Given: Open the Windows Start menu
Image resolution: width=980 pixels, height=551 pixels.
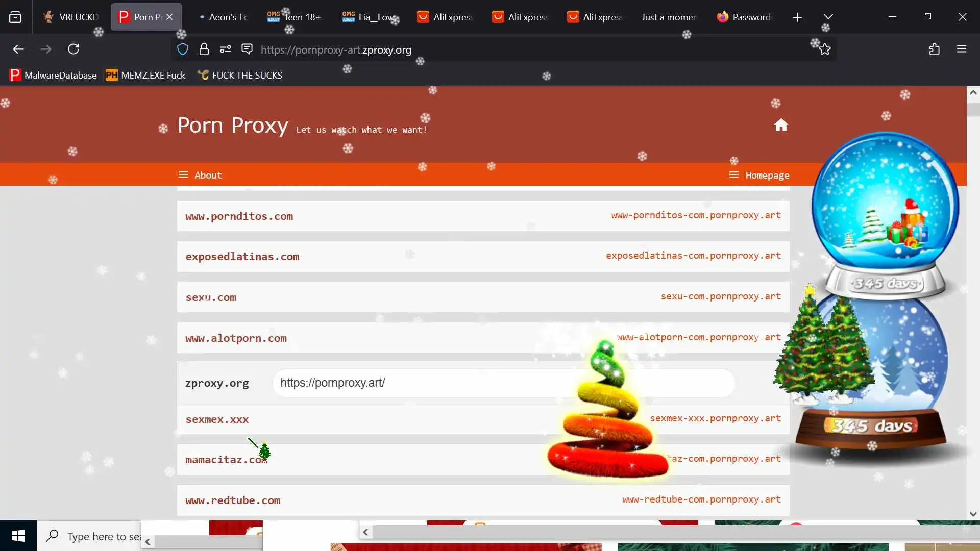Looking at the screenshot, I should (18, 536).
